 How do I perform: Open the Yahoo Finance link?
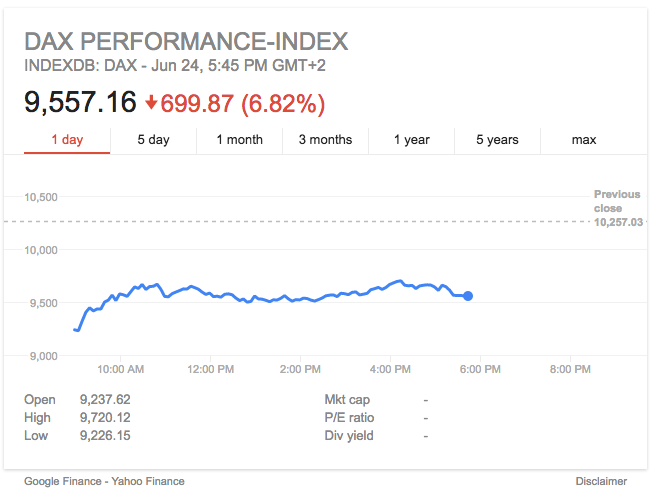(146, 481)
